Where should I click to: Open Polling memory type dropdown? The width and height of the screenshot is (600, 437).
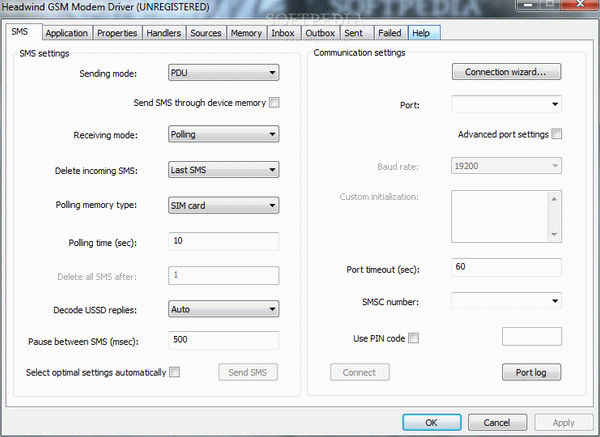pos(223,205)
